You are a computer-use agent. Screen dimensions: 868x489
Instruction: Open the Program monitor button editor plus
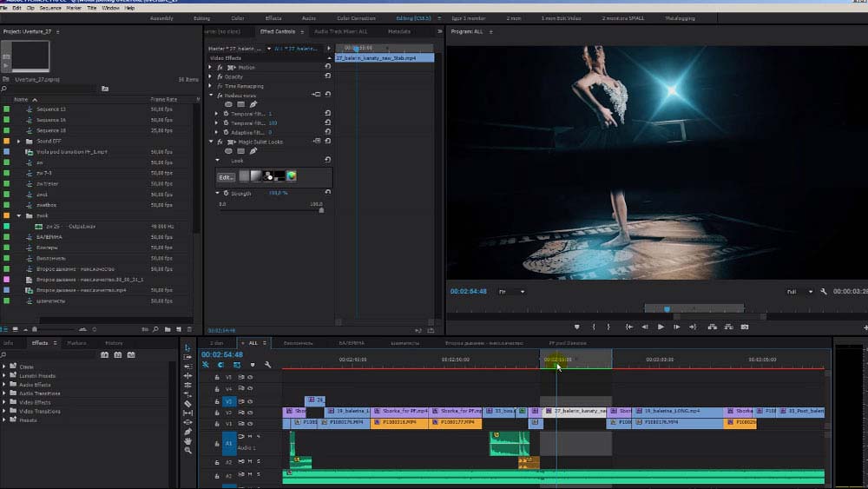point(865,327)
